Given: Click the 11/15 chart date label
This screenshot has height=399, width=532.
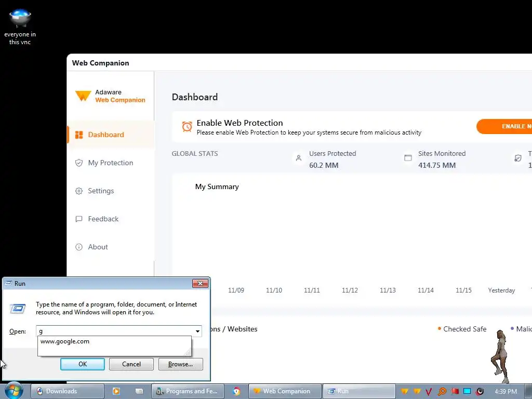Looking at the screenshot, I should pos(463,290).
